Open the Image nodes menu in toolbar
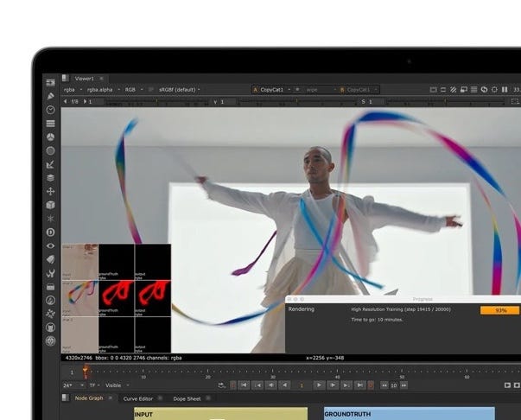Screen dimensions: 521x420 point(50,83)
